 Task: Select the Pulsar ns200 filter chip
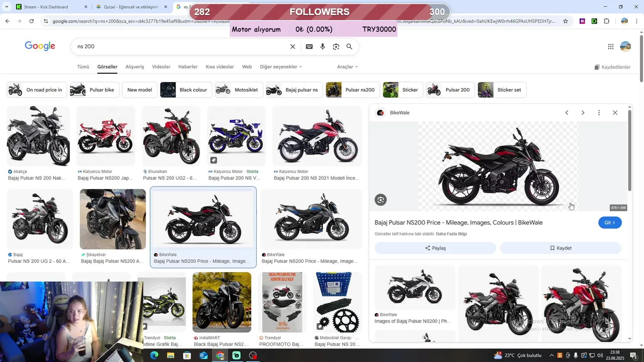point(353,90)
